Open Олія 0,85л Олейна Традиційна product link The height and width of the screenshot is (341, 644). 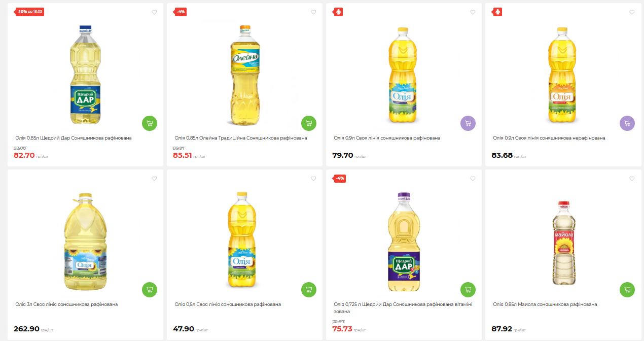coord(240,138)
